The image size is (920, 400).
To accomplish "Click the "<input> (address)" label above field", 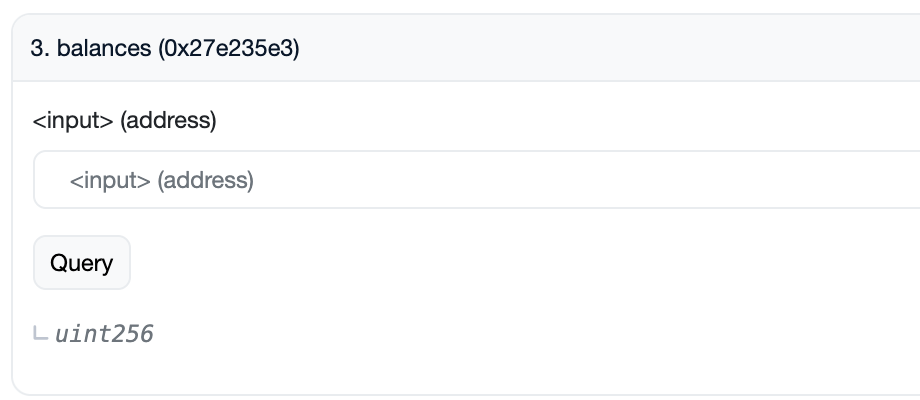I will 124,121.
